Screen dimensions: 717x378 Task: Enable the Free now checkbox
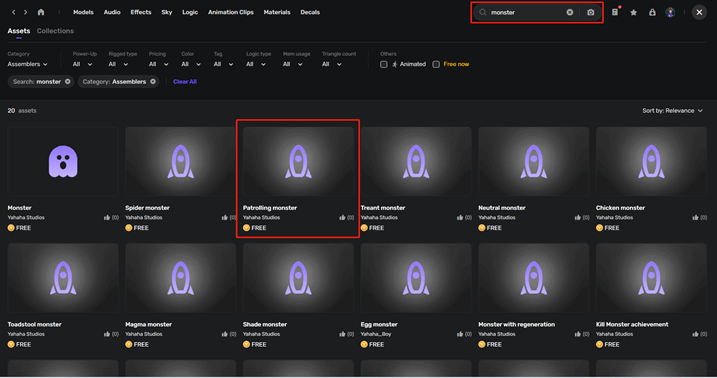pos(436,64)
